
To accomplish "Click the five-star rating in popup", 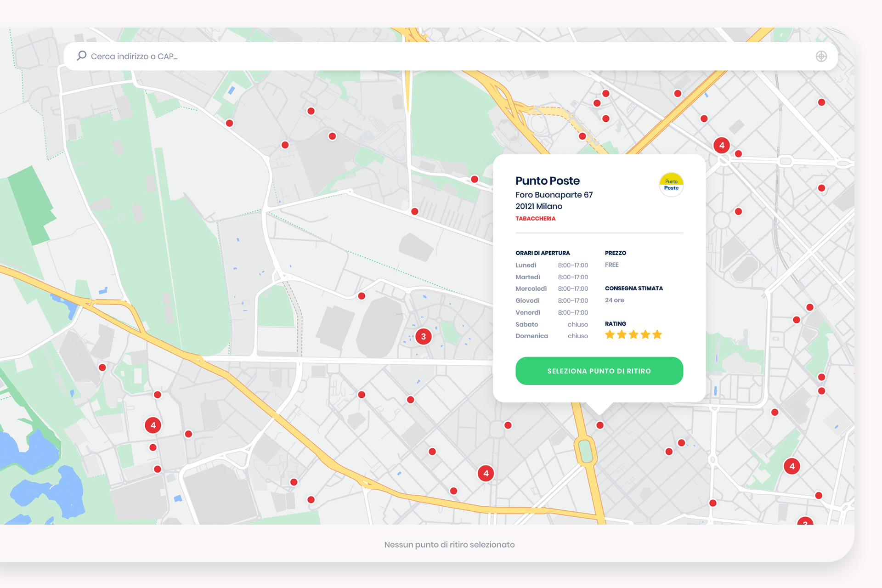I will [633, 334].
